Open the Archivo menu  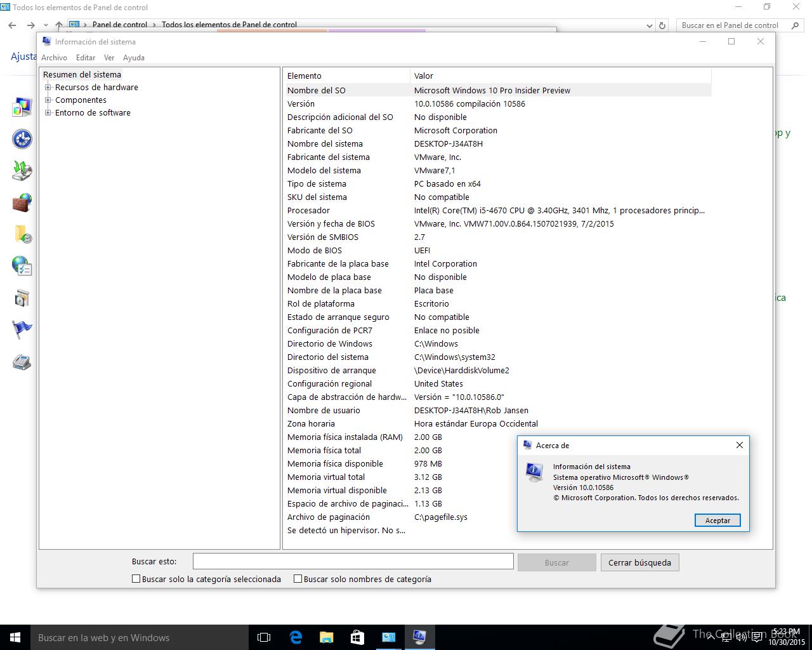(x=54, y=57)
